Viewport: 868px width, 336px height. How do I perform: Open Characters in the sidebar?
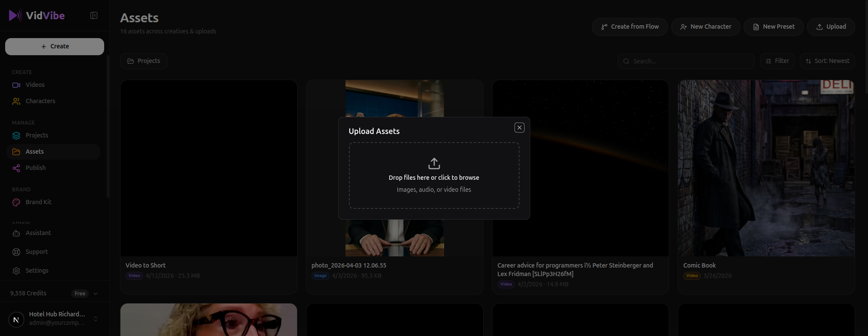pyautogui.click(x=54, y=101)
